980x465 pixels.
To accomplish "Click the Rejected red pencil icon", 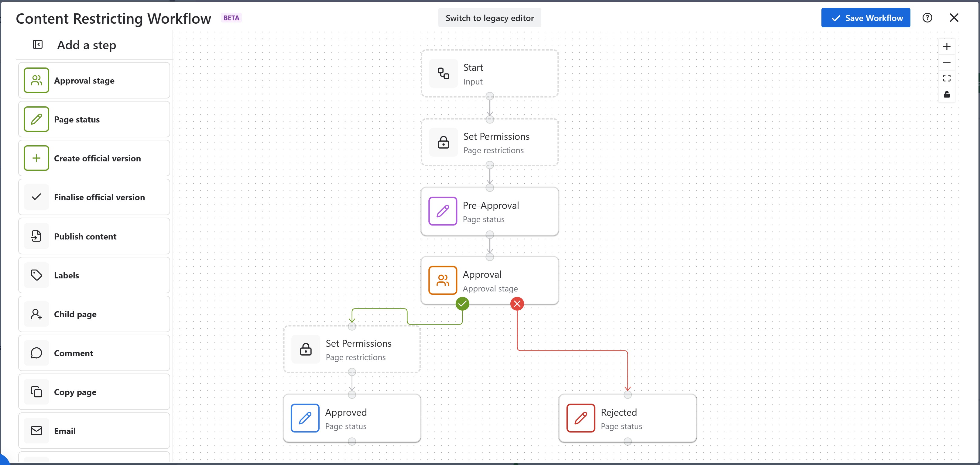I will [581, 418].
